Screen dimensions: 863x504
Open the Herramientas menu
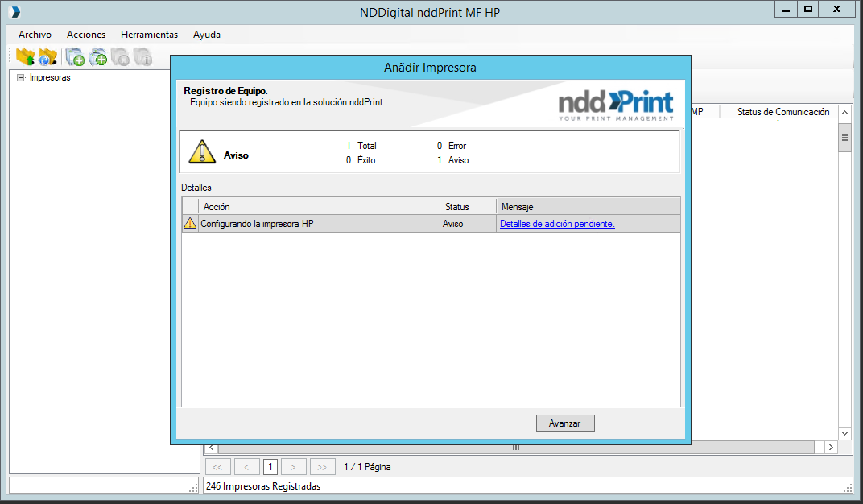tap(149, 35)
